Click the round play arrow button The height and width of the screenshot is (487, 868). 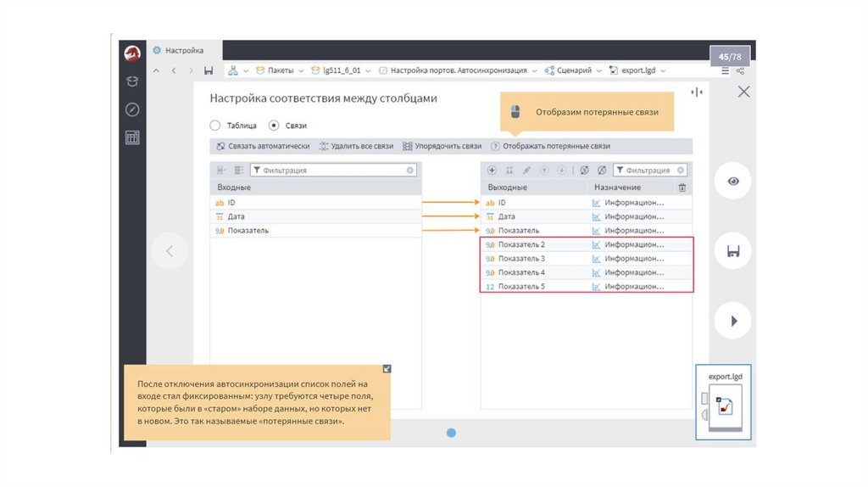(x=733, y=322)
